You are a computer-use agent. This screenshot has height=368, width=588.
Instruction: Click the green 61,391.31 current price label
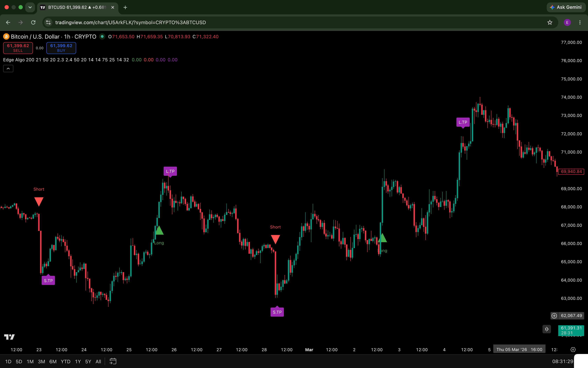coord(571,330)
